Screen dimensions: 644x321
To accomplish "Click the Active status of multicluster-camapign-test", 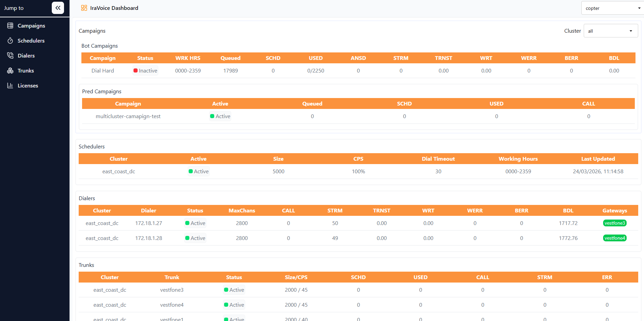I will click(220, 116).
